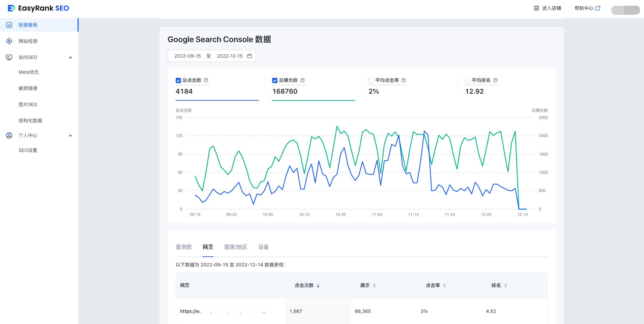Click help icon next to 平均排名
The height and width of the screenshot is (324, 644).
pyautogui.click(x=495, y=80)
